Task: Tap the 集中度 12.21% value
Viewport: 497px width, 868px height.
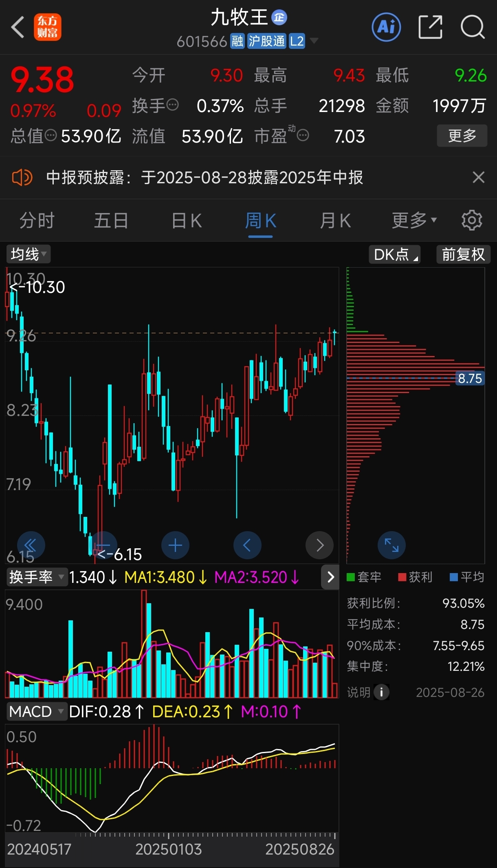Action: click(x=466, y=667)
